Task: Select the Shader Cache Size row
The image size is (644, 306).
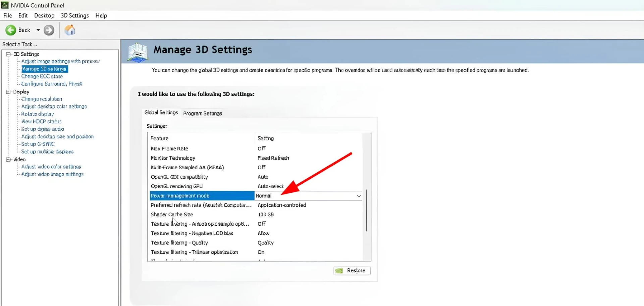Action: (x=256, y=215)
